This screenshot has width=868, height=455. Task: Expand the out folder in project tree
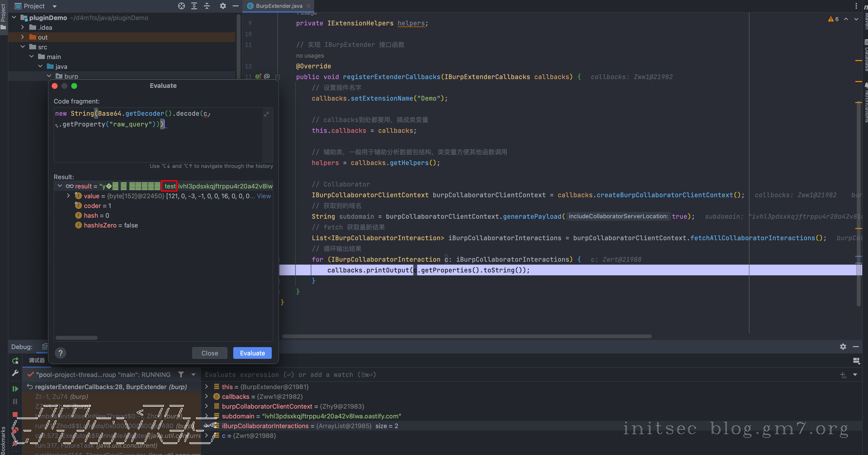point(23,37)
